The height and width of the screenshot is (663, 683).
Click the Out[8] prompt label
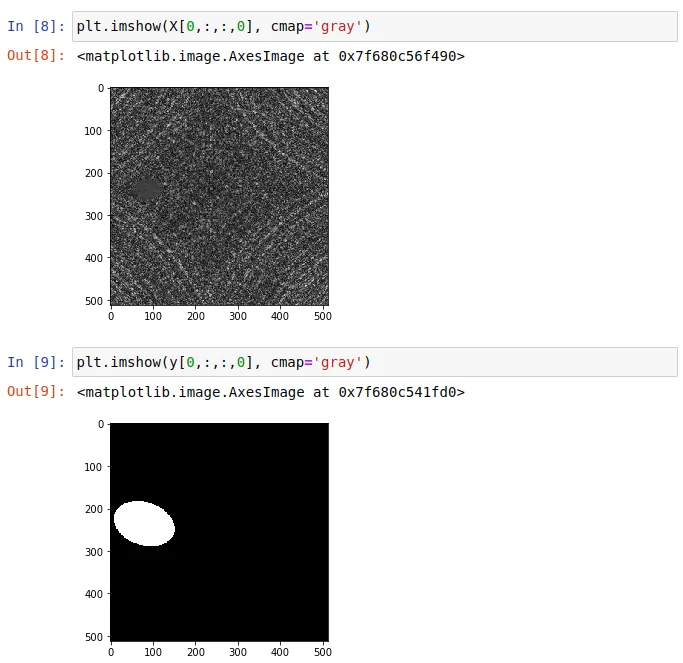(x=36, y=56)
